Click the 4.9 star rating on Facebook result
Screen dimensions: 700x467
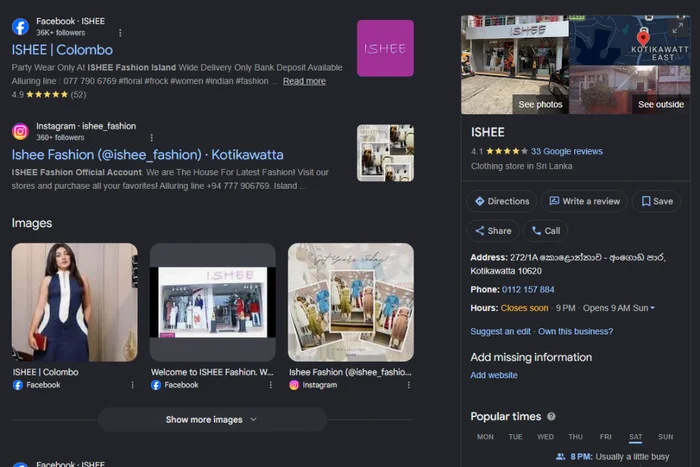pyautogui.click(x=49, y=95)
